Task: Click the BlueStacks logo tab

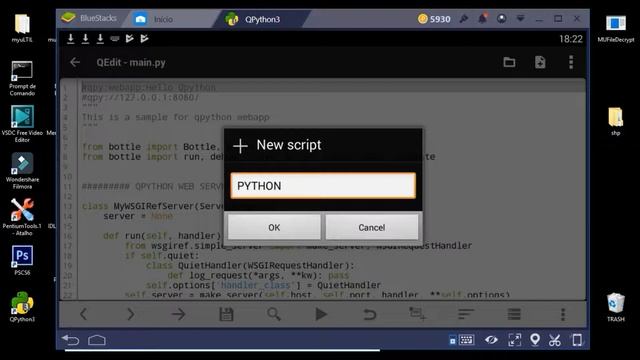Action: coord(89,18)
